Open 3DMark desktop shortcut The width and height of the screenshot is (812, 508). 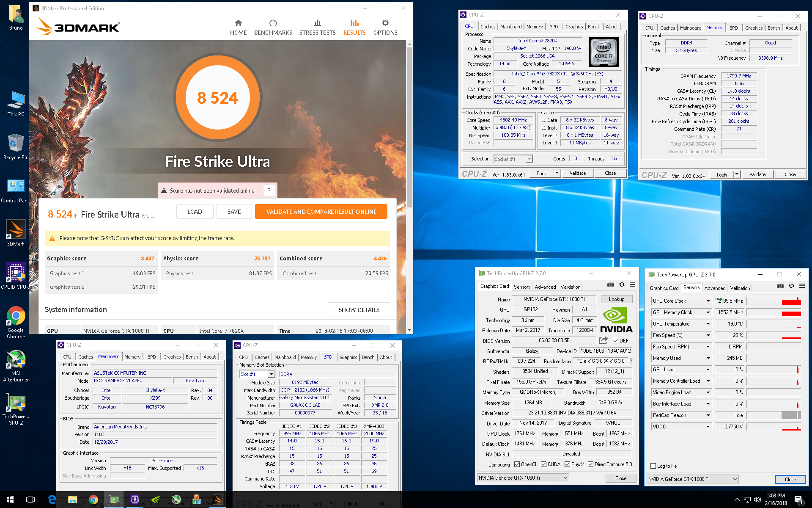16,233
